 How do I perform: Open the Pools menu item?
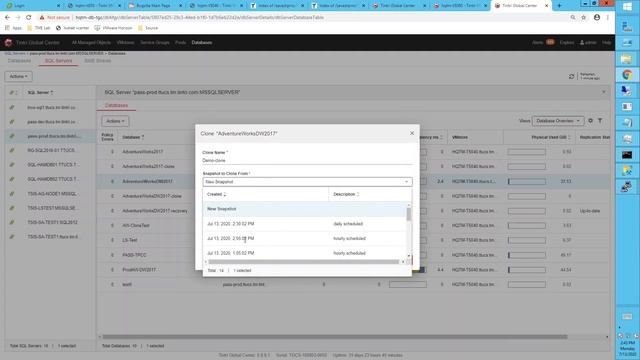[180, 42]
